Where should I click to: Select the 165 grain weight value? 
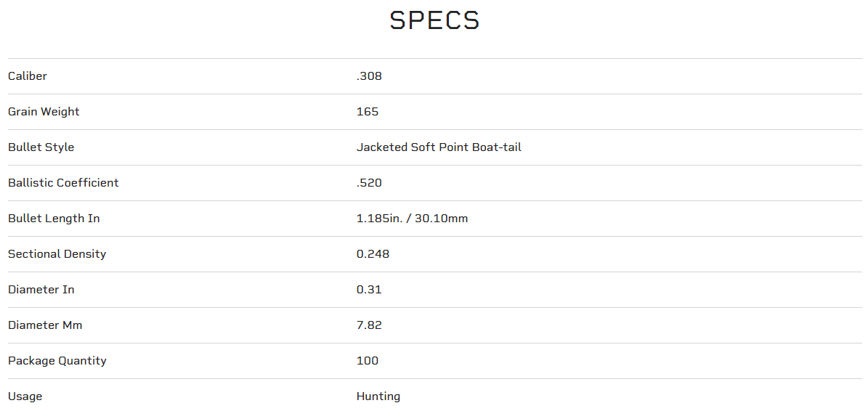click(x=368, y=112)
